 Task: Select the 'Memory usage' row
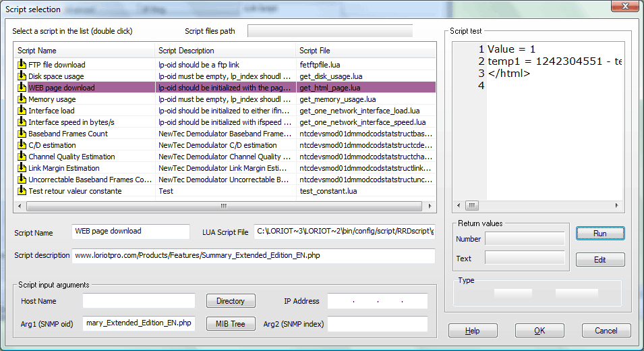pyautogui.click(x=225, y=99)
